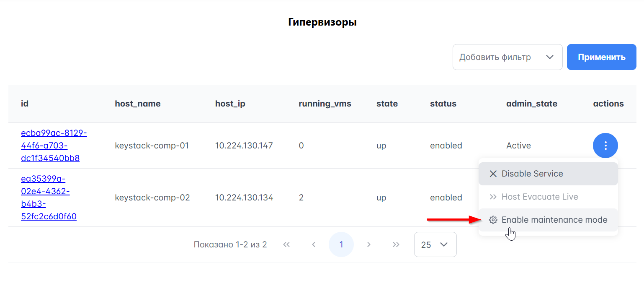Click the host_name column header
The height and width of the screenshot is (286, 644).
pyautogui.click(x=138, y=104)
